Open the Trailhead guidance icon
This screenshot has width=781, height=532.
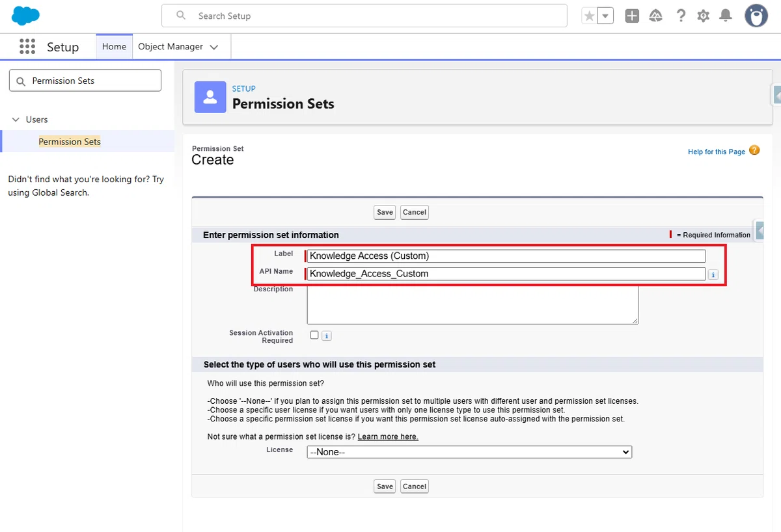pyautogui.click(x=656, y=16)
